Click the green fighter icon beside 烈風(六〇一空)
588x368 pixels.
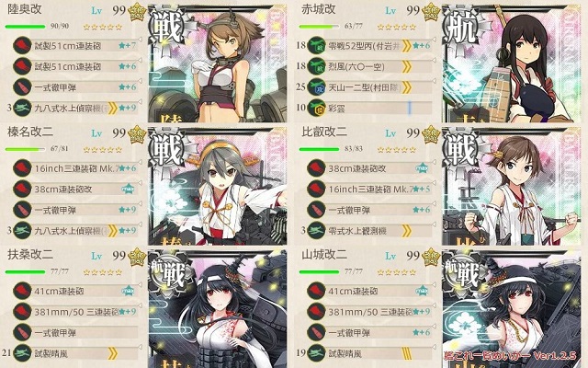point(316,66)
